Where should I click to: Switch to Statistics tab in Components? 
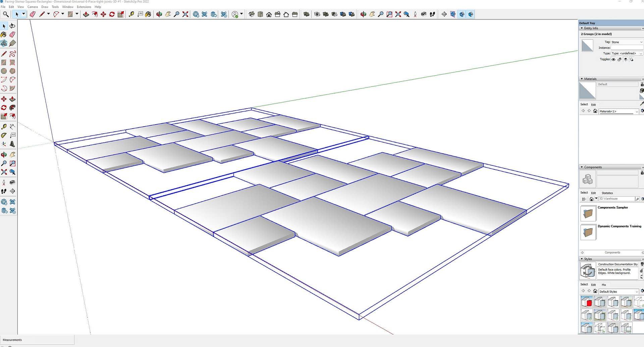coord(607,193)
